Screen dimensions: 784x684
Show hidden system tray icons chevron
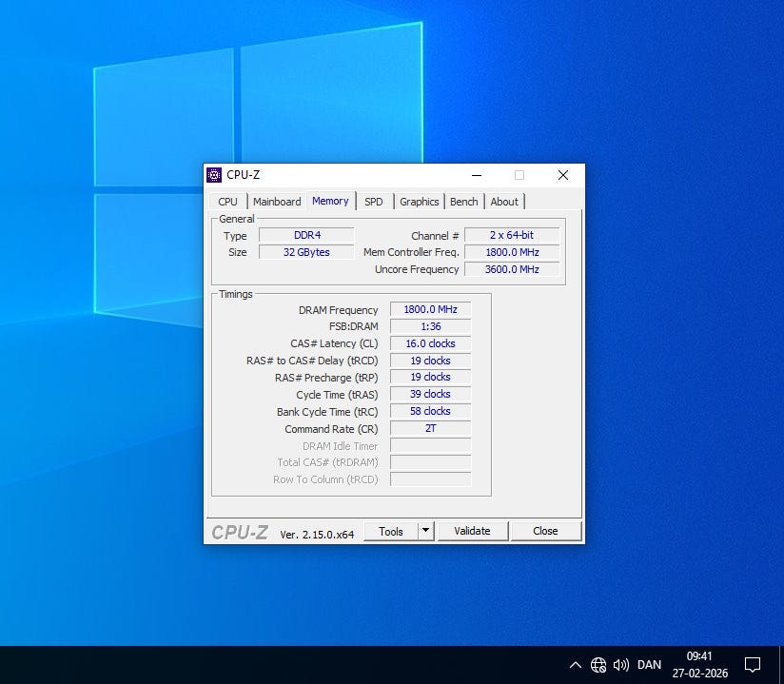click(x=575, y=665)
